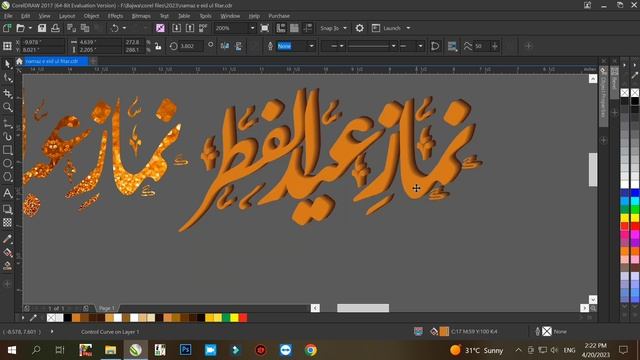The height and width of the screenshot is (360, 640).
Task: Open the zoom level 200% dropdown
Action: click(x=252, y=28)
